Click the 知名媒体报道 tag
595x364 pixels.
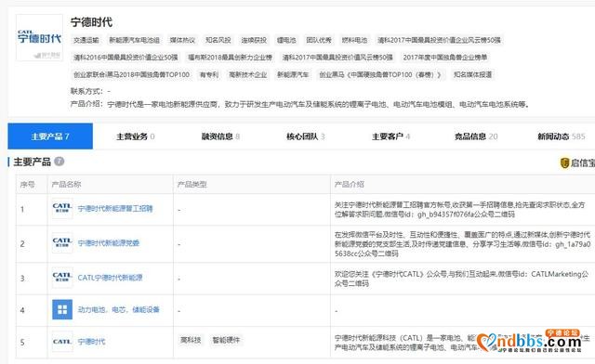pos(472,75)
